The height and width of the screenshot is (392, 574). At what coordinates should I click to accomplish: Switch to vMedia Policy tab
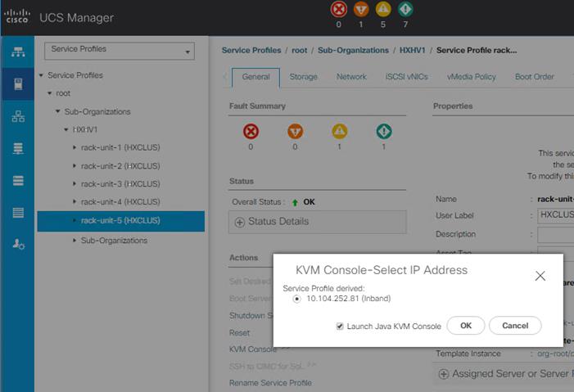pyautogui.click(x=472, y=77)
